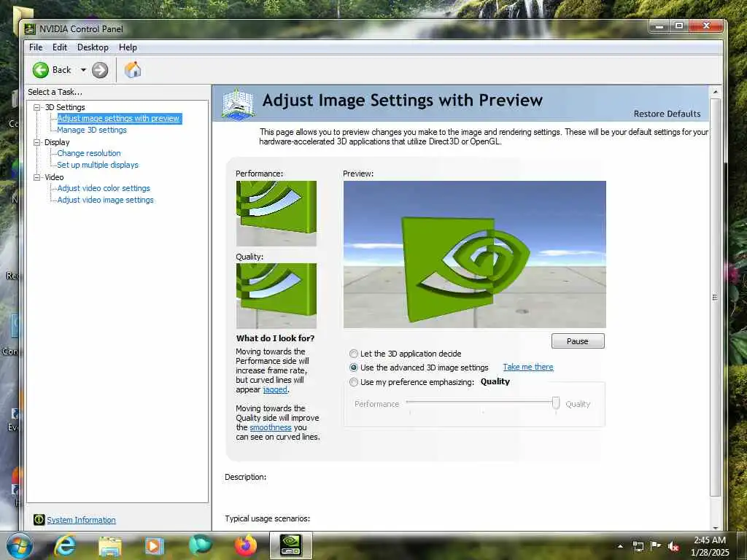Select Adjust video image settings
The image size is (747, 560).
[x=105, y=200]
